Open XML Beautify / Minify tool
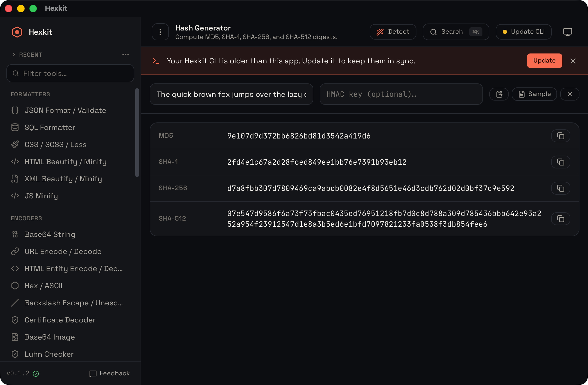The height and width of the screenshot is (385, 588). 70,179
